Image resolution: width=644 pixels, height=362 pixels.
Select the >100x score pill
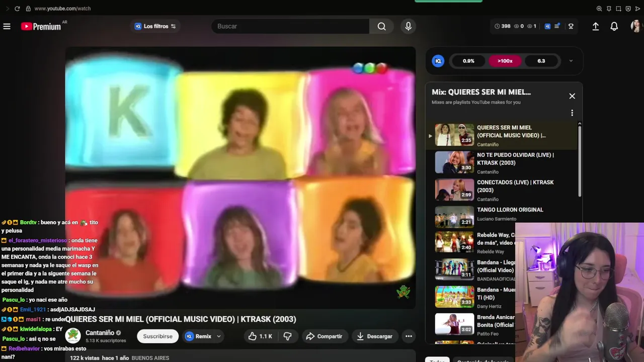[505, 61]
